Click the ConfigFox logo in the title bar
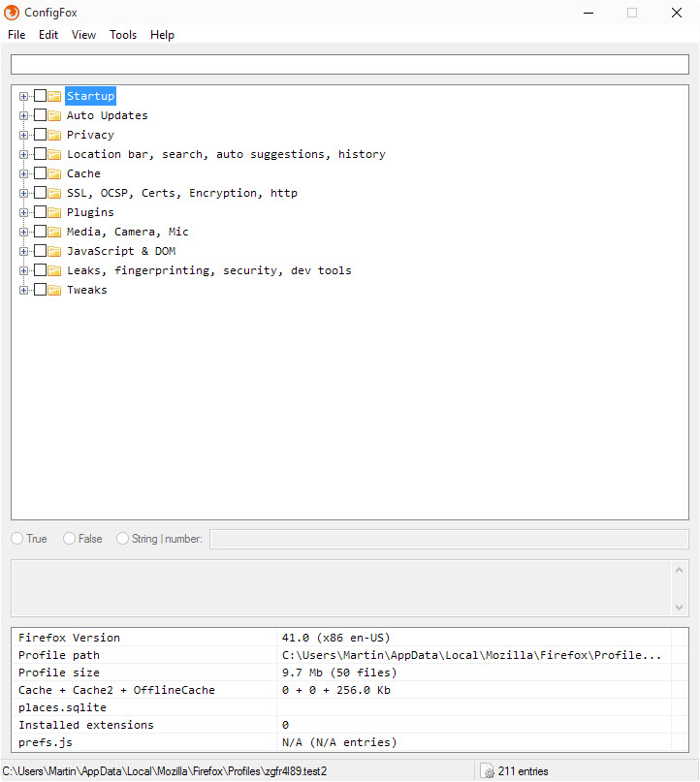Viewport: 700px width, 782px height. (x=12, y=13)
